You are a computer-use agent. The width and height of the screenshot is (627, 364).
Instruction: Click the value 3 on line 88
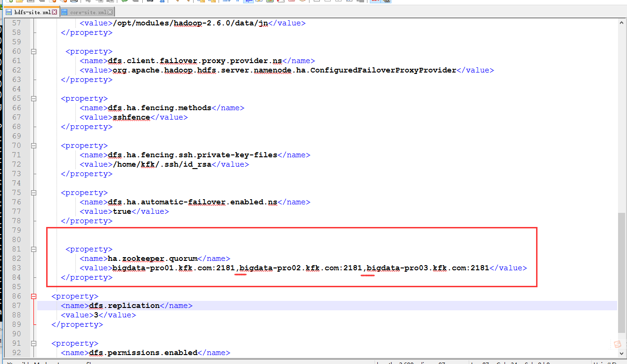[96, 315]
